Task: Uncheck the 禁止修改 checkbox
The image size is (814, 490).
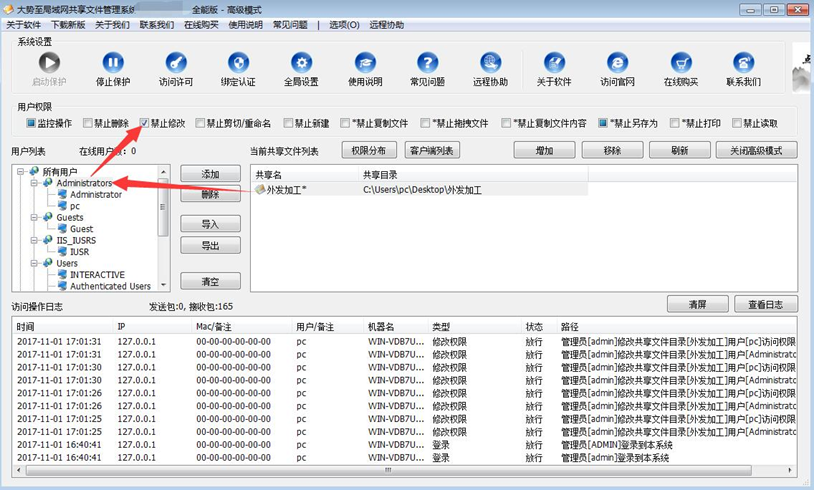Action: (144, 123)
